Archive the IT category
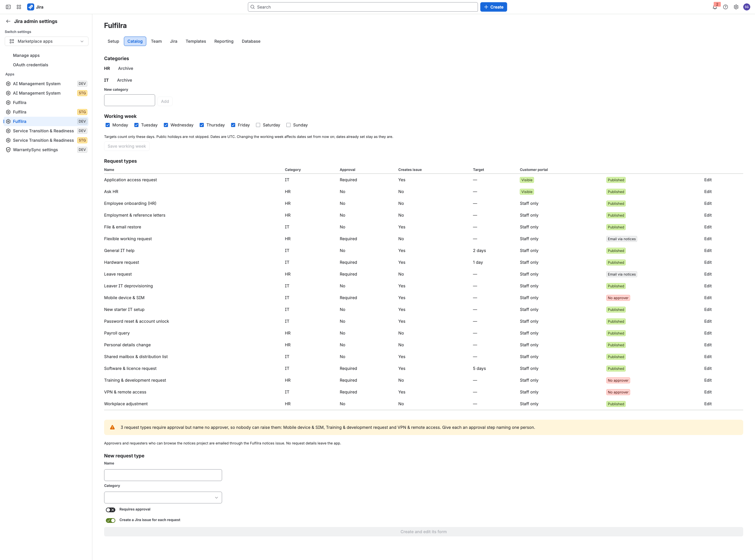Screen dimensions: 755x560 click(124, 80)
